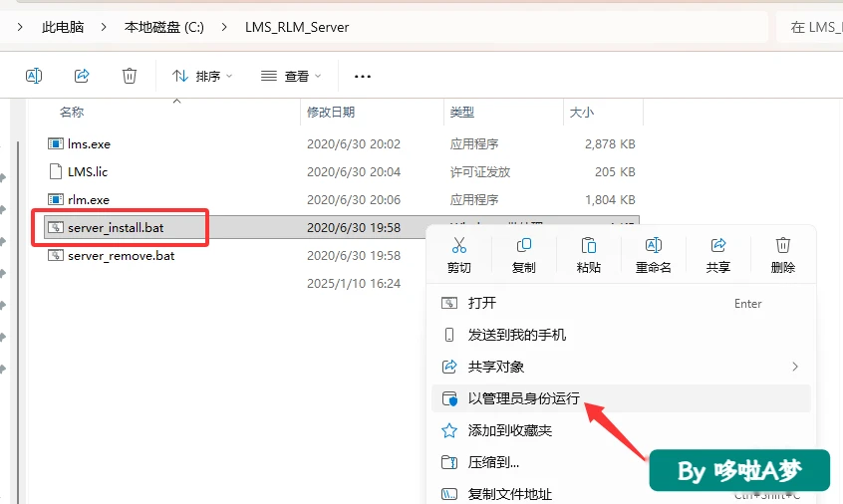Sort by the 名称 column header
Screen dimensions: 843x504
(x=72, y=112)
